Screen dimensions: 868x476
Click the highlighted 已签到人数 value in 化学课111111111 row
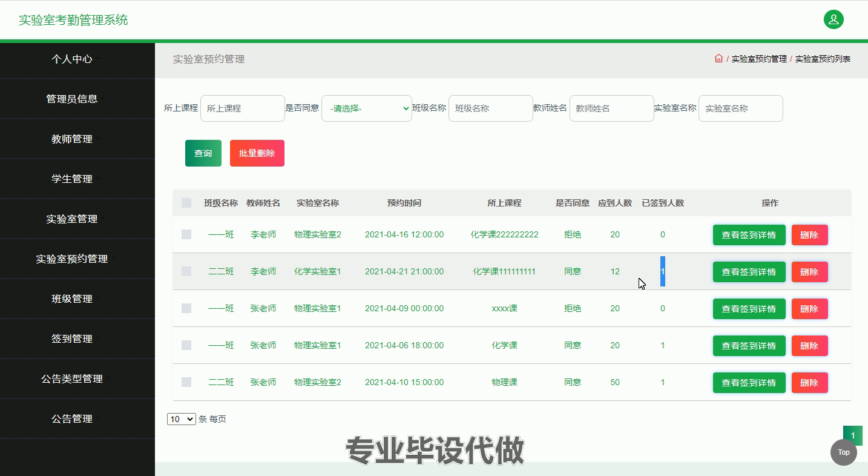click(663, 271)
